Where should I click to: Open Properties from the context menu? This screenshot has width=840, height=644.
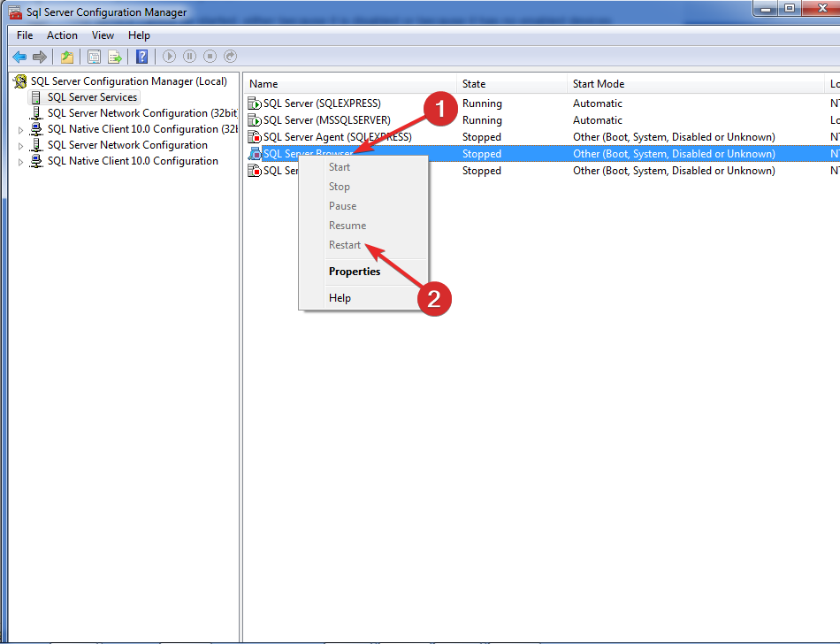point(355,272)
